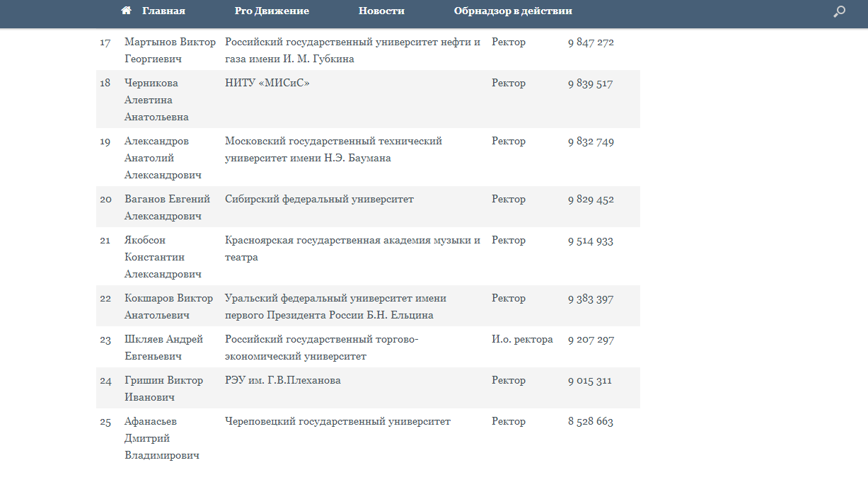The image size is (868, 482).
Task: Click the value «9 839 517»
Action: pyautogui.click(x=590, y=84)
